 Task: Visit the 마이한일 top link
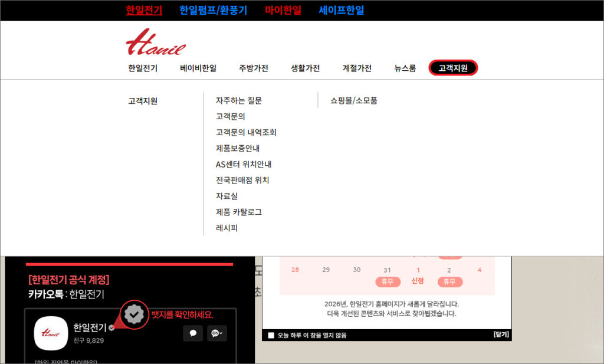[x=283, y=10]
